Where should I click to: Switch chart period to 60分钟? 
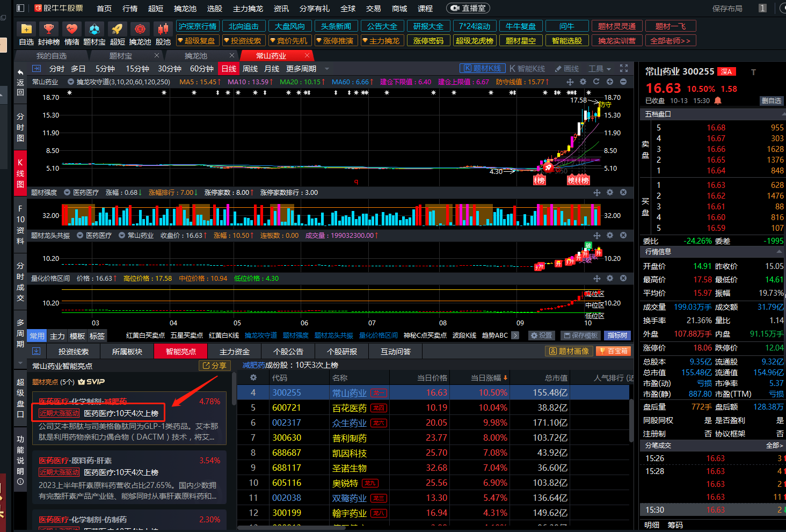click(x=202, y=69)
